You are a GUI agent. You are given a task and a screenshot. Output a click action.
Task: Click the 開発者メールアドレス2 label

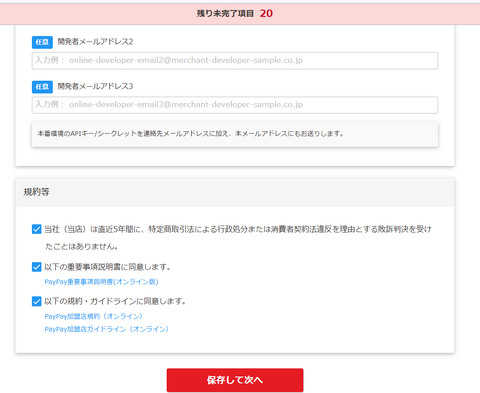point(95,42)
